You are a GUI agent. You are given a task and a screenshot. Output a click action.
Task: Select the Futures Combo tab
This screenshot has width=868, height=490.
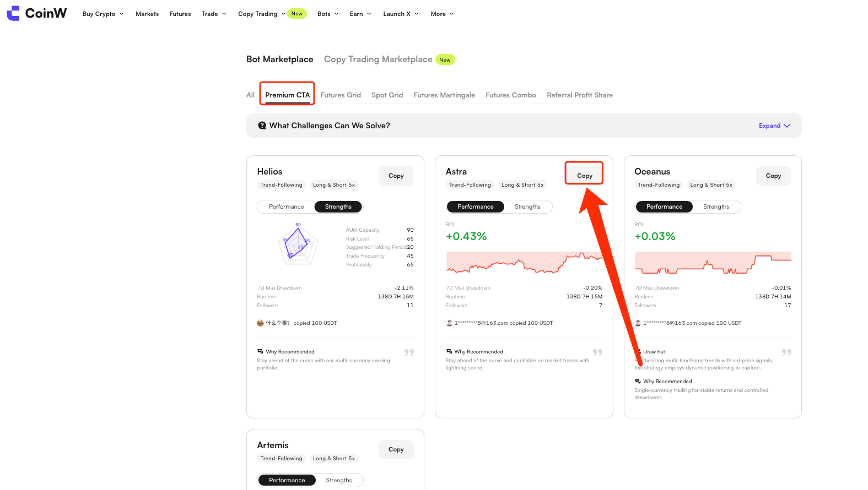coord(511,95)
